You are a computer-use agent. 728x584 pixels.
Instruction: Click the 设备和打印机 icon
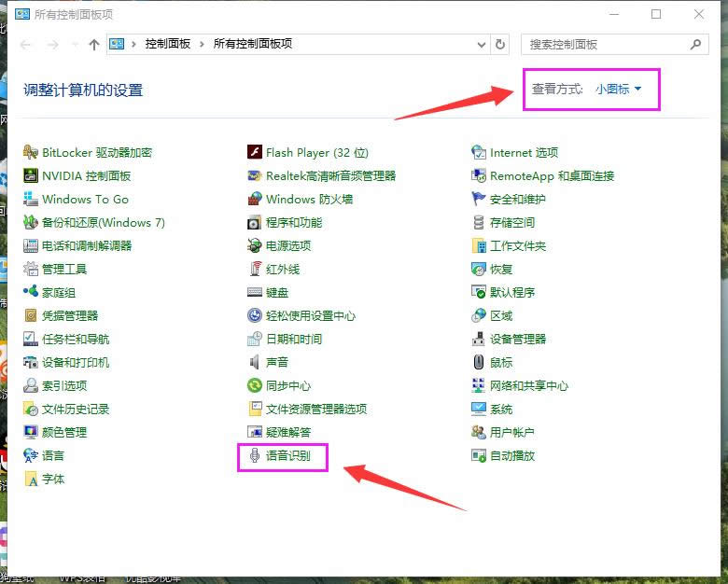[32, 362]
